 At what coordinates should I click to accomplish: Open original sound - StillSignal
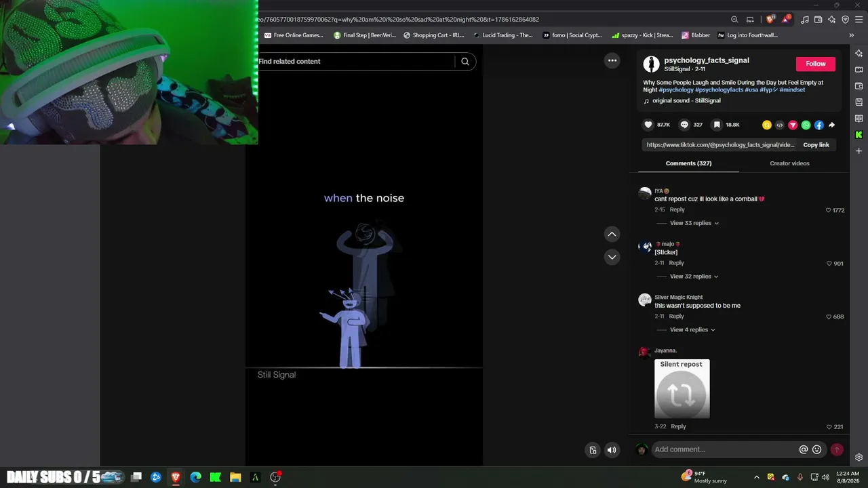coord(686,100)
